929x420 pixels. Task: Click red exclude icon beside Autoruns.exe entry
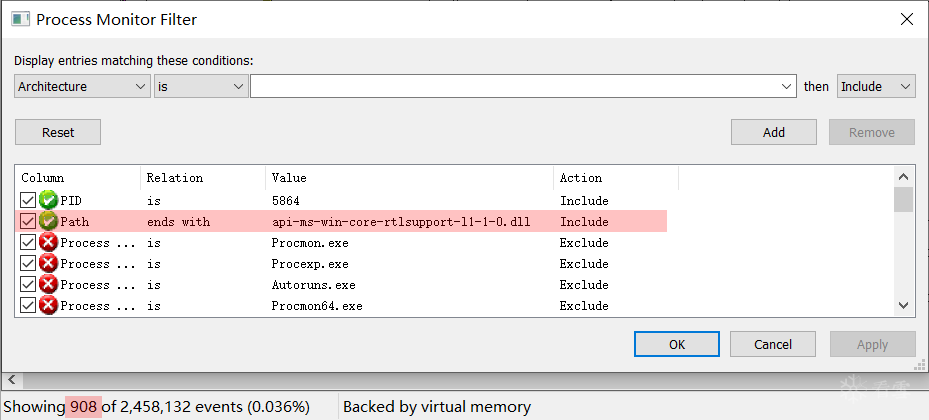pos(48,285)
